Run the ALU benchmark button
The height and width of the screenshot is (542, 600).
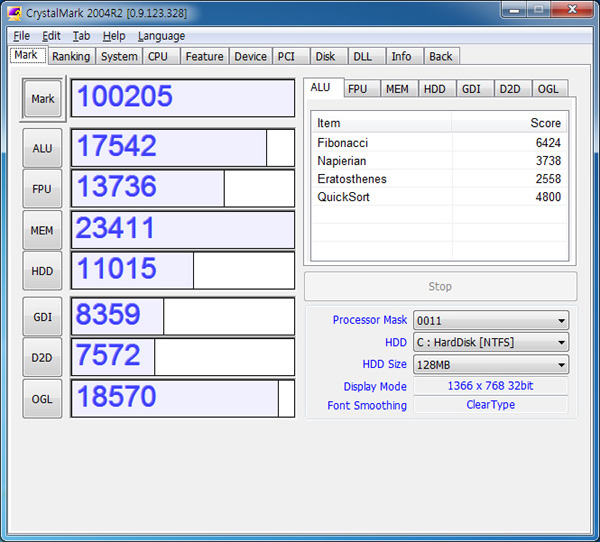(42, 148)
